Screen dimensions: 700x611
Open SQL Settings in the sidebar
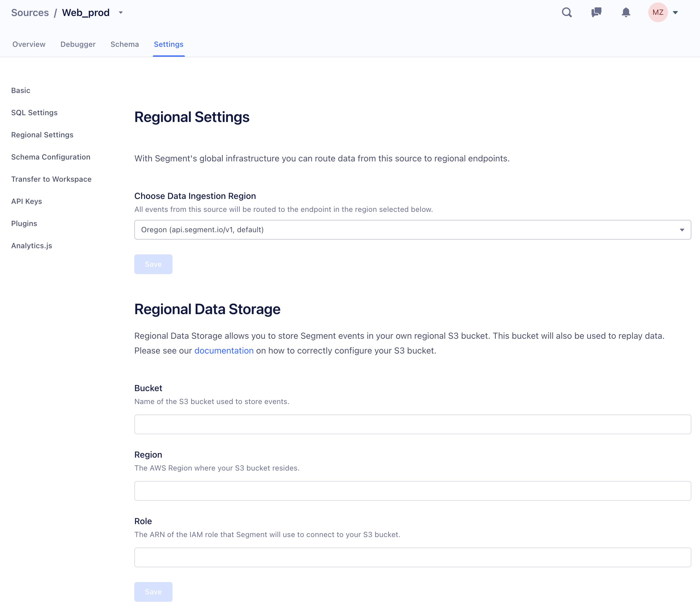[x=35, y=112]
